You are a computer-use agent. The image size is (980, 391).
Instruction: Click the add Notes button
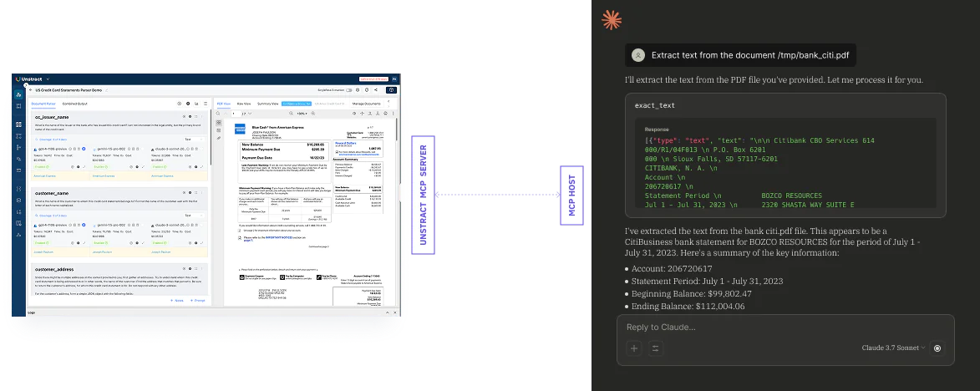tap(177, 301)
